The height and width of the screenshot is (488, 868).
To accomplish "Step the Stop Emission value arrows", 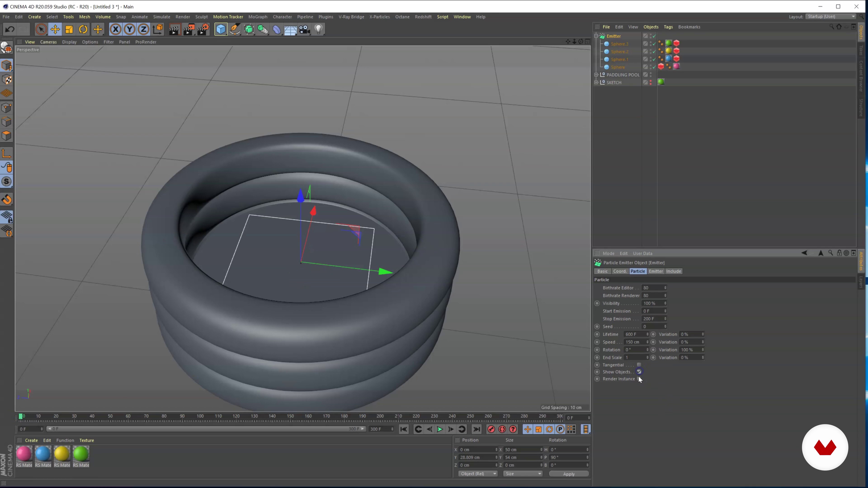I will 665,319.
